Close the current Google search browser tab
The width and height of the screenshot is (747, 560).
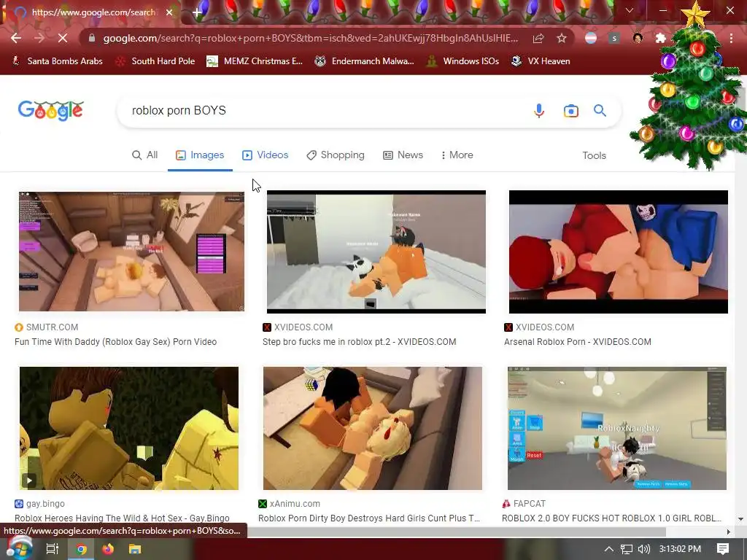[169, 12]
